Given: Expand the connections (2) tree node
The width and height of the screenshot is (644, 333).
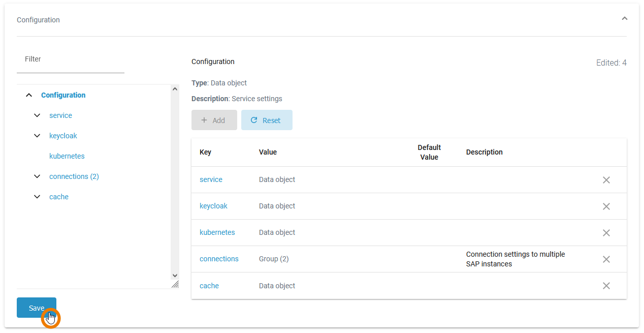Looking at the screenshot, I should click(37, 176).
